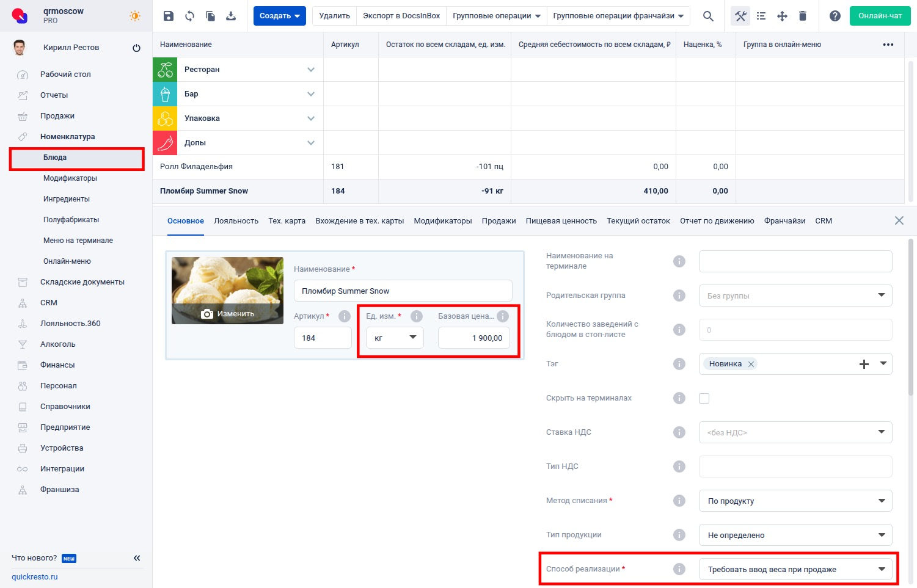Click the 'Онлайн-чат' button

coord(880,16)
